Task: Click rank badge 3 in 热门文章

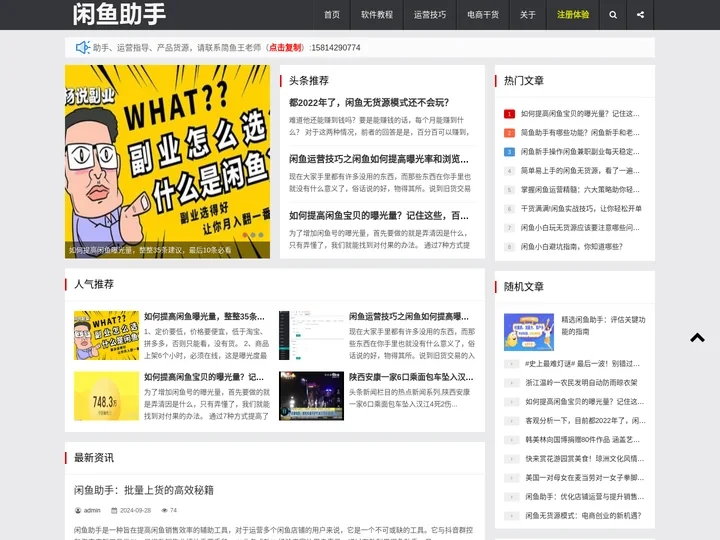Action: tap(509, 152)
